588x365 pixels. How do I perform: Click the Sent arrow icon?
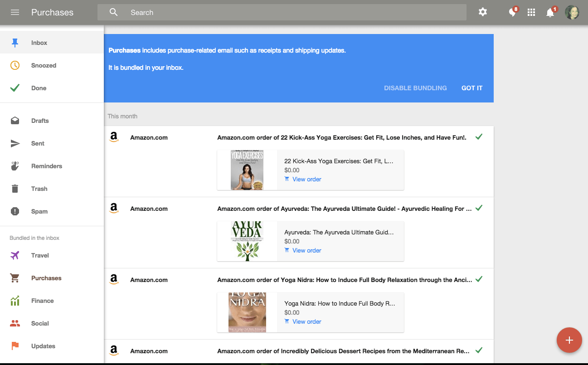(x=15, y=143)
